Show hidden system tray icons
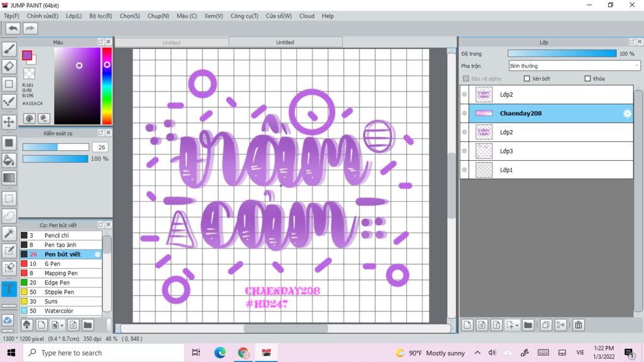The width and height of the screenshot is (644, 362). (477, 353)
